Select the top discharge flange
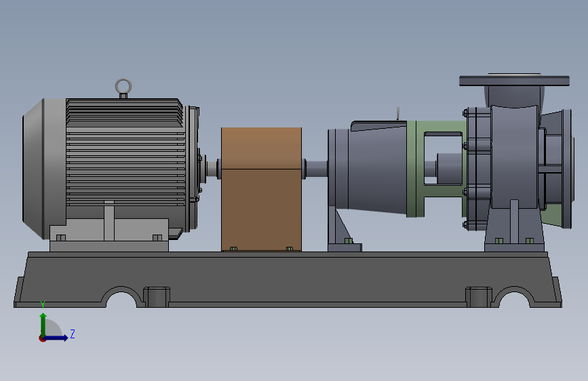Screen dimensions: 588x381 point(515,80)
